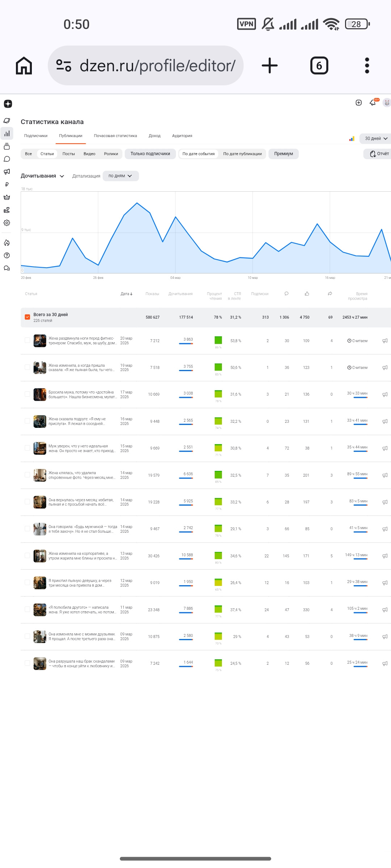
Task: Tap the browser home icon
Action: 24,65
